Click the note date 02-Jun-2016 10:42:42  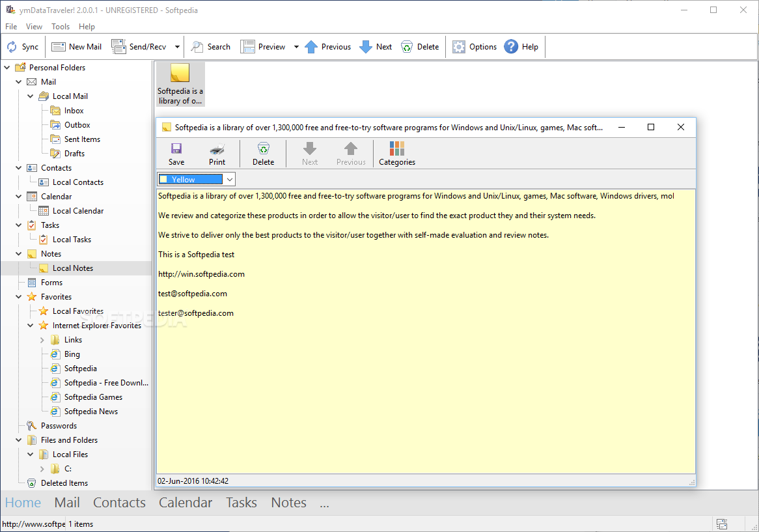tap(193, 481)
